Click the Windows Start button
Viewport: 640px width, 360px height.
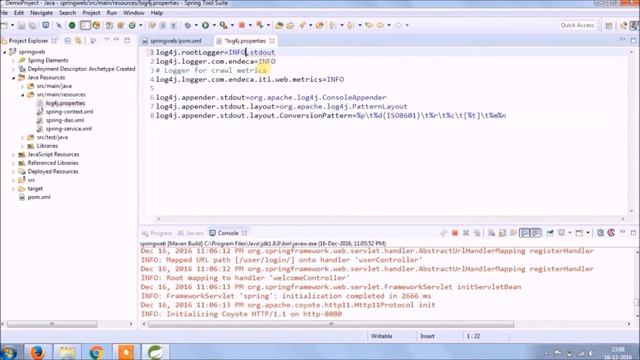9,352
